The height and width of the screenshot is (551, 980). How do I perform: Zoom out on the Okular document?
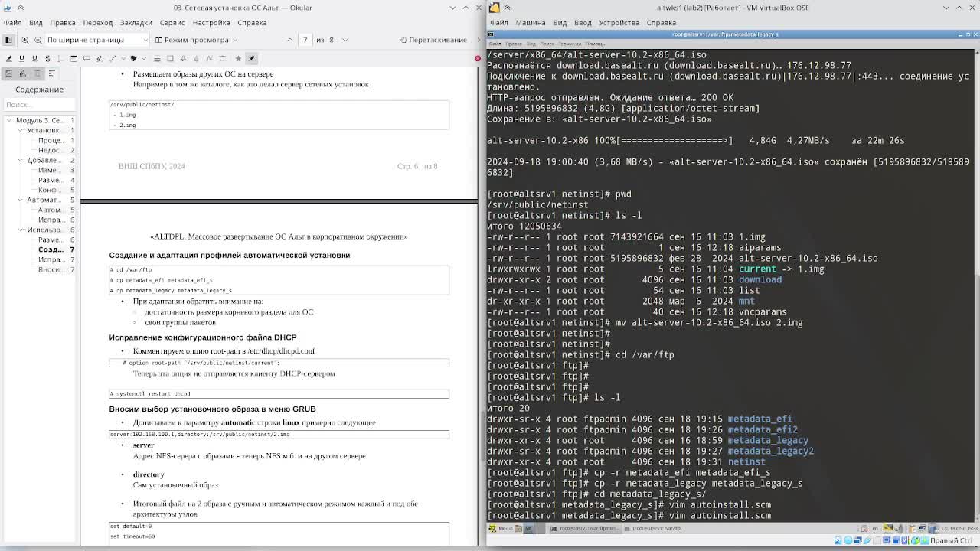(x=38, y=40)
